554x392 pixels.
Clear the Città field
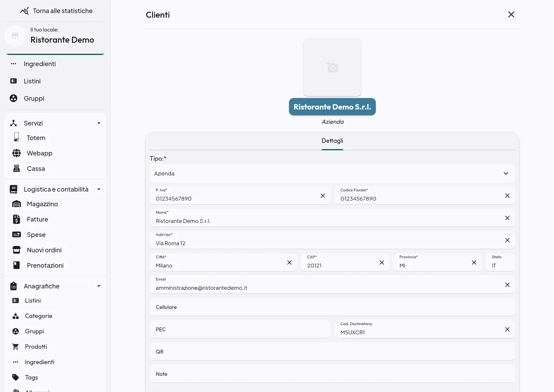(x=289, y=262)
